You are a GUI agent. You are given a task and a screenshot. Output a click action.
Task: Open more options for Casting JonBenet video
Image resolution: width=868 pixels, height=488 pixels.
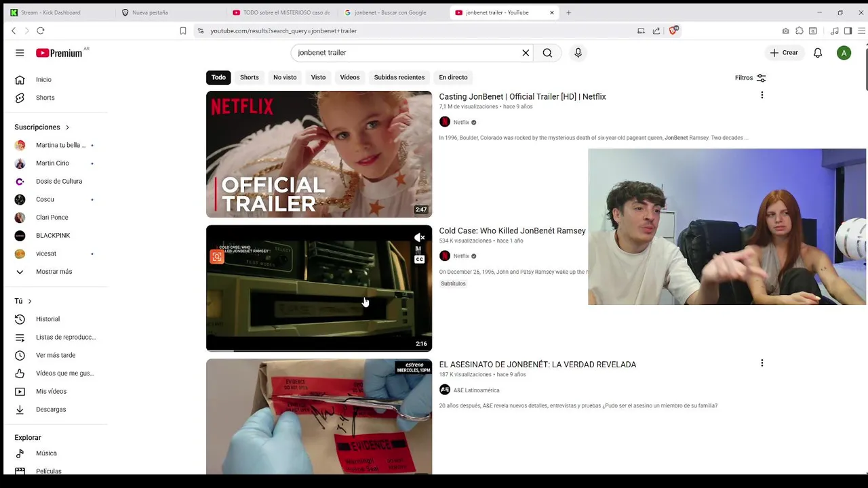pyautogui.click(x=762, y=96)
